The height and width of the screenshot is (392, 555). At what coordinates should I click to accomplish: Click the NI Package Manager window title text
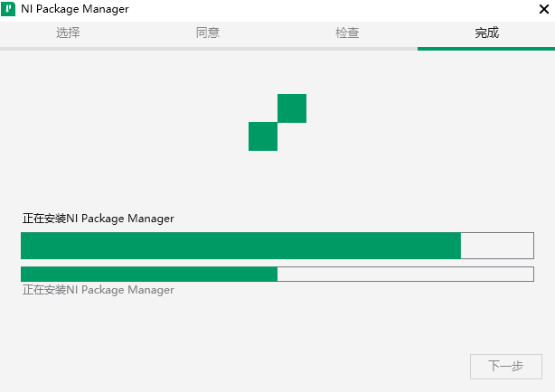point(75,9)
